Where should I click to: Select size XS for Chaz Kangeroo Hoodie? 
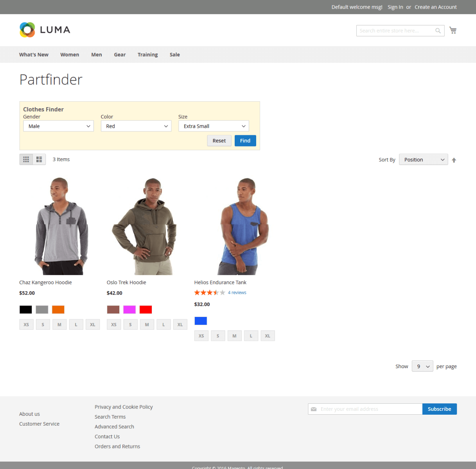tap(26, 325)
